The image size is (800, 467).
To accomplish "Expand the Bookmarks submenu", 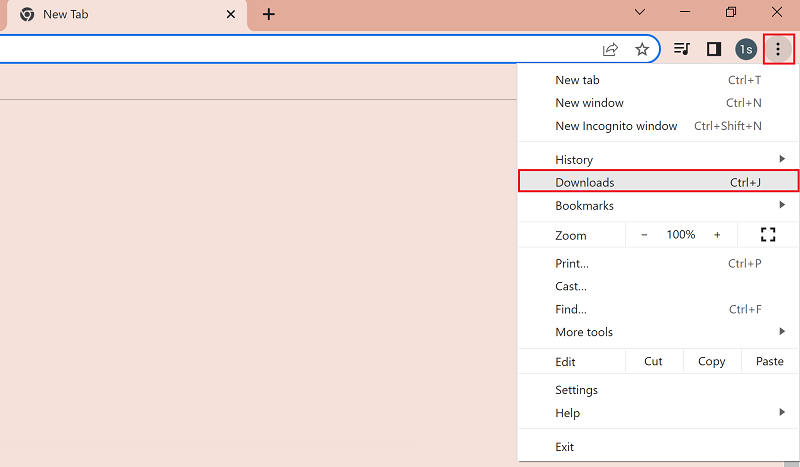I will click(658, 206).
